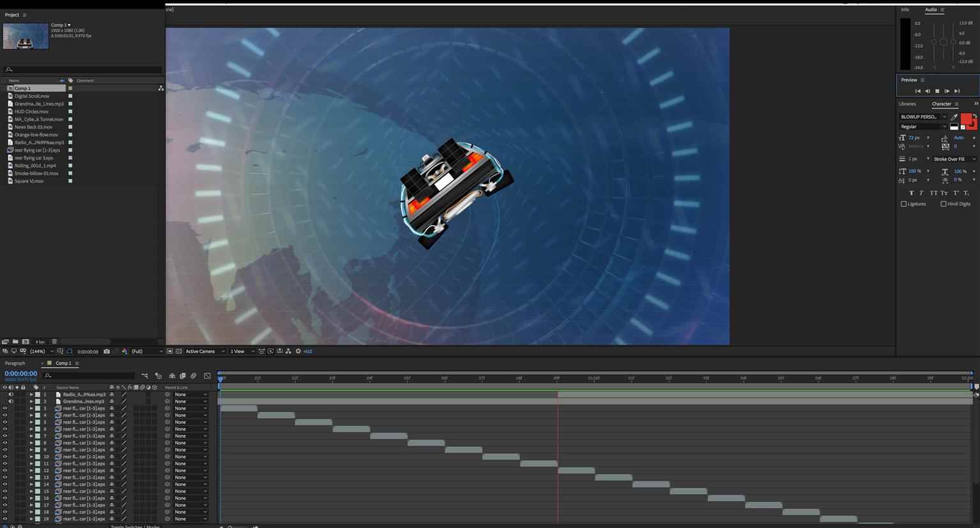980x528 pixels.
Task: Open the Regular font style dropdown
Action: (923, 127)
